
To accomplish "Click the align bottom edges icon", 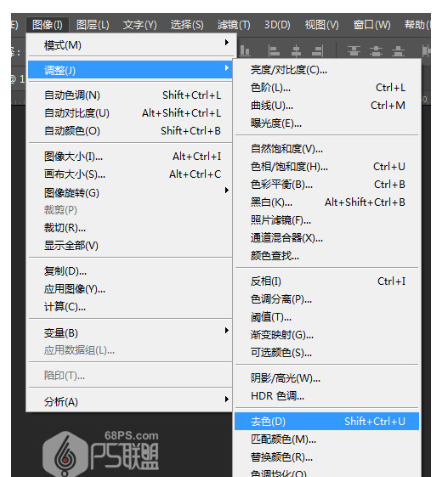I will point(245,51).
